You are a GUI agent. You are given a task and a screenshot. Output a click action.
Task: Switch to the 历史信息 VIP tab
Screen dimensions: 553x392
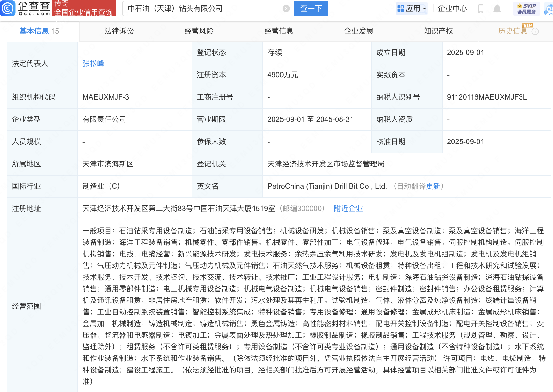513,31
